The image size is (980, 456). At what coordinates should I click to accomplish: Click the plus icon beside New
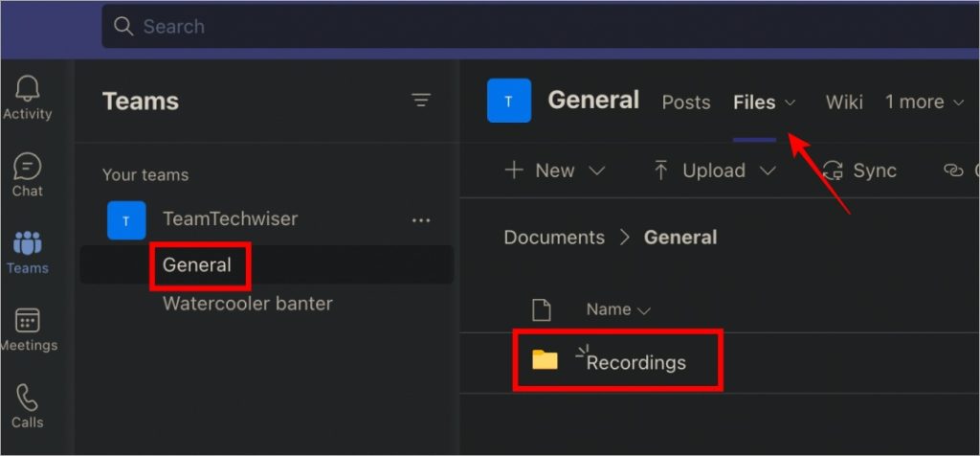pyautogui.click(x=514, y=171)
